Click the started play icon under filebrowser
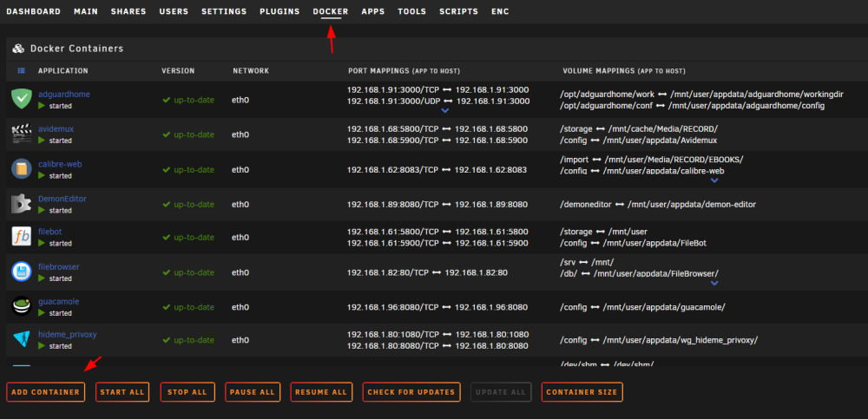 pyautogui.click(x=42, y=278)
